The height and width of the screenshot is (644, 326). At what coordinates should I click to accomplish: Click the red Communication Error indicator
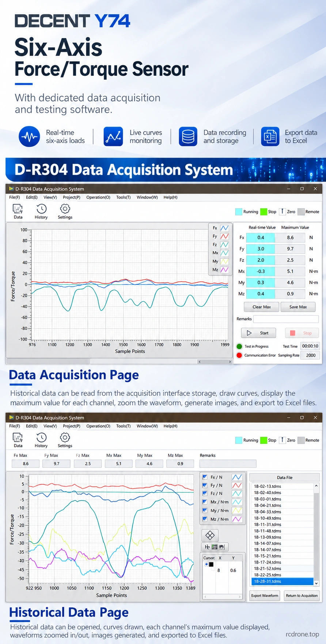(239, 355)
